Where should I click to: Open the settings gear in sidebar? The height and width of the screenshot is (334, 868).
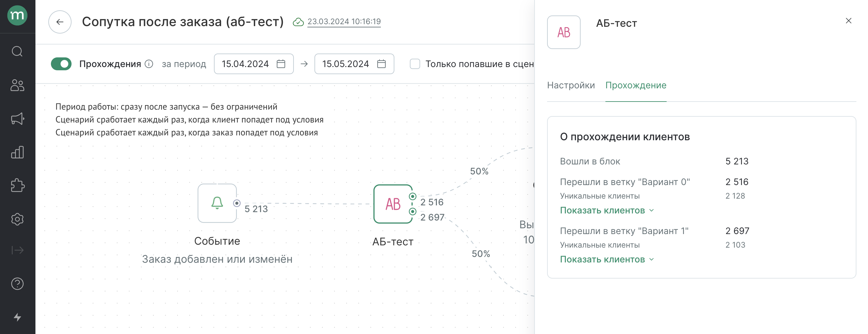point(17,219)
